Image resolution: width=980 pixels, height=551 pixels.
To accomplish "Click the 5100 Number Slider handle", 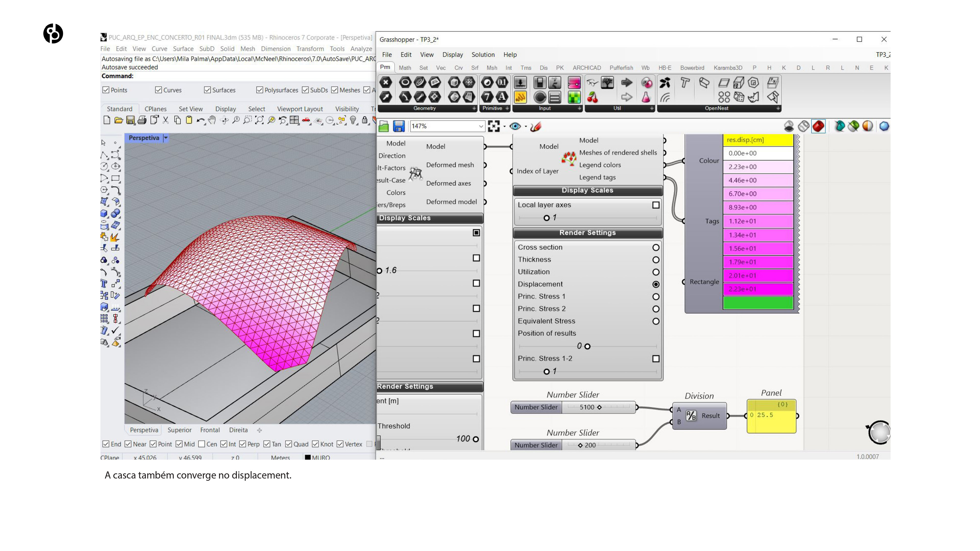I will (599, 407).
